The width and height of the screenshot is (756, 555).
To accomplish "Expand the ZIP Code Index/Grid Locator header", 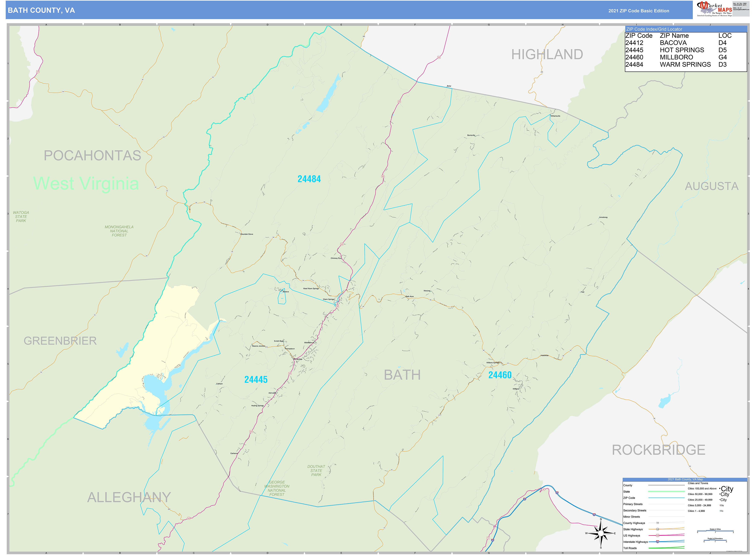I will tap(655, 29).
